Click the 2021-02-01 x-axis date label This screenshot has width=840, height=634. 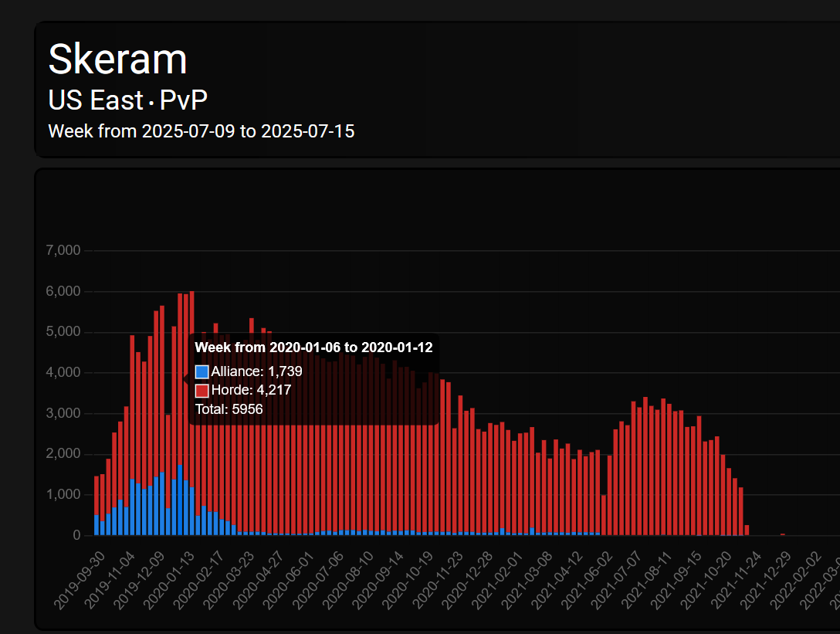coord(496,581)
